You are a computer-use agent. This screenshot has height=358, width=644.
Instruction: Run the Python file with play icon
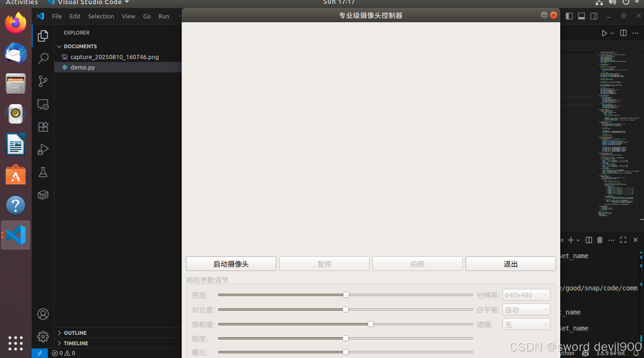tap(604, 33)
